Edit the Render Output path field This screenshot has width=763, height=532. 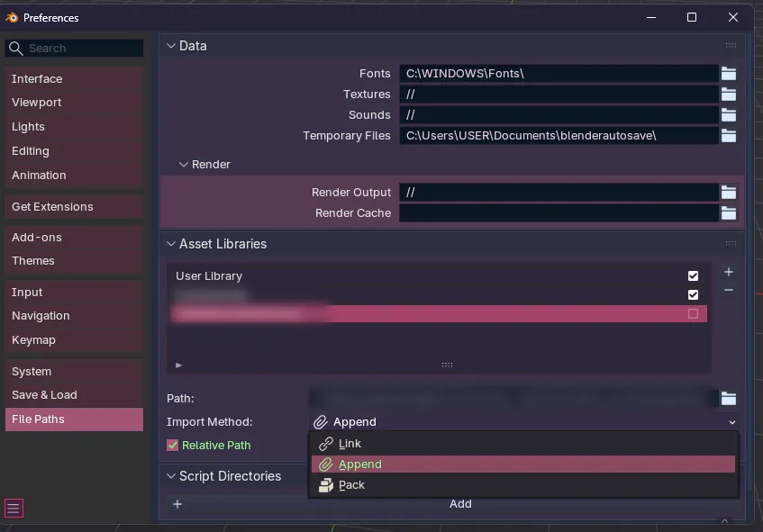(x=559, y=193)
